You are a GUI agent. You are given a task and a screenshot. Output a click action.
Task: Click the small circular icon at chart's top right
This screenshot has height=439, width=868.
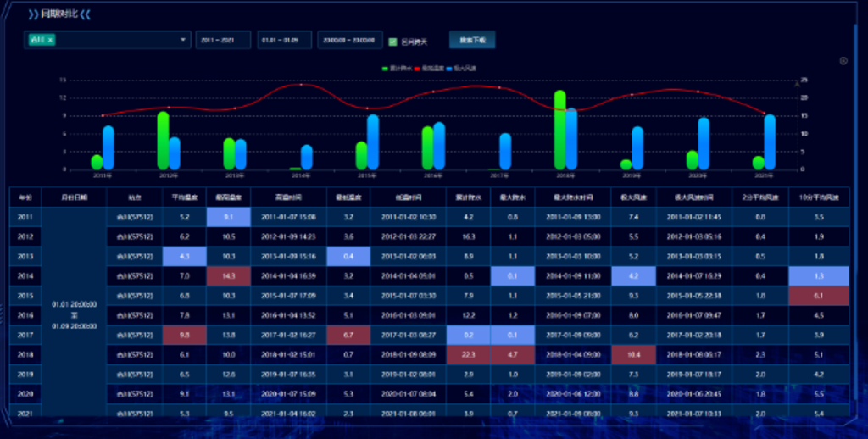[x=843, y=61]
